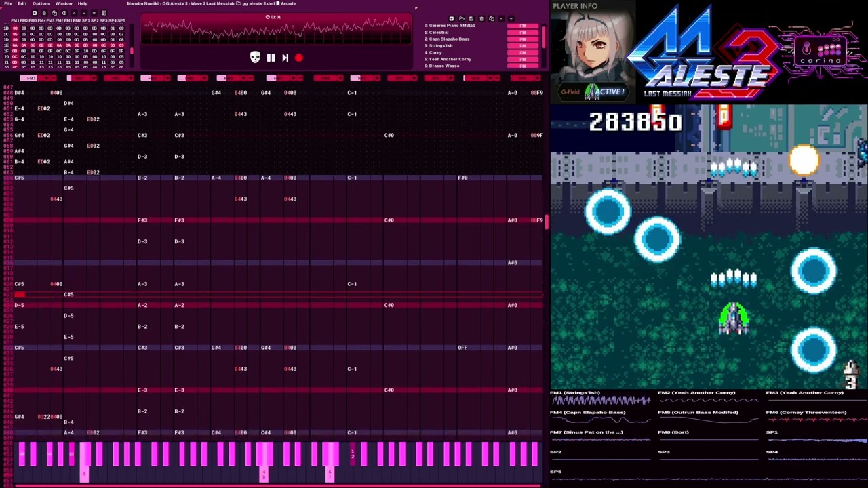
Task: Select instrument 5: Yeah Another Corny
Action: pyautogui.click(x=448, y=59)
